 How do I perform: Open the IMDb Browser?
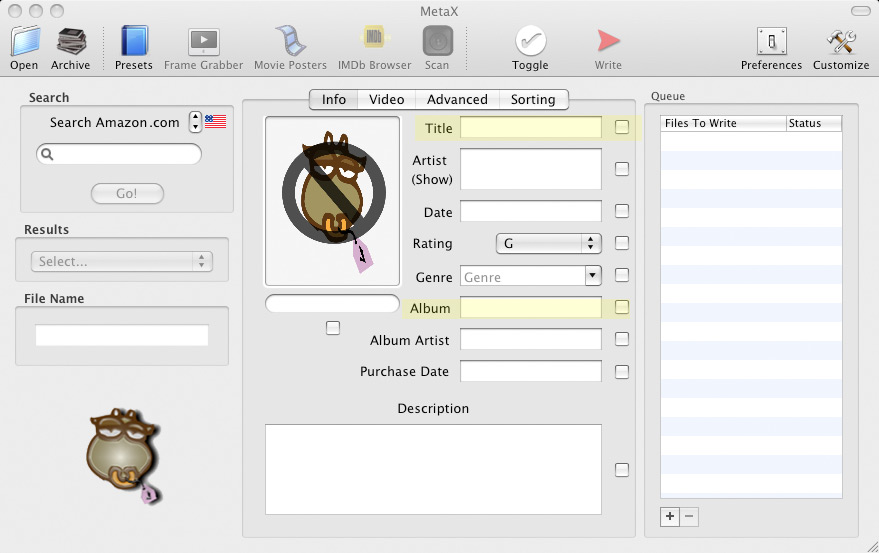(x=374, y=38)
